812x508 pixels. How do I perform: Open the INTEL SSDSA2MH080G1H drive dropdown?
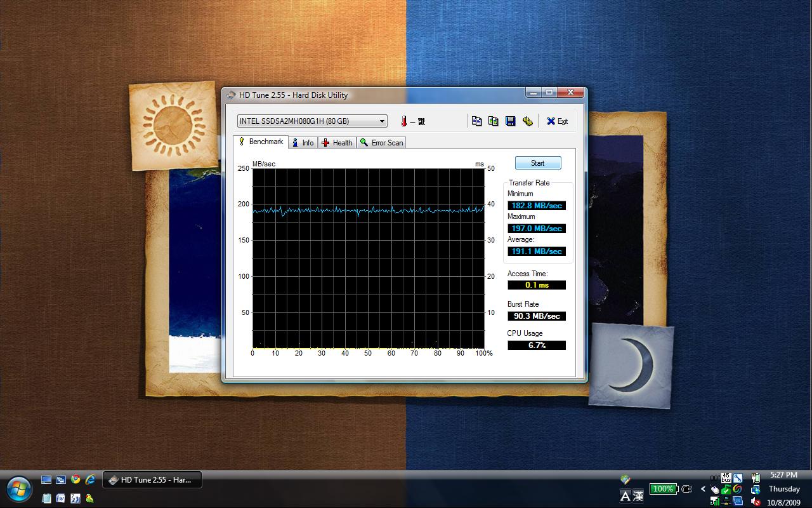tap(311, 121)
